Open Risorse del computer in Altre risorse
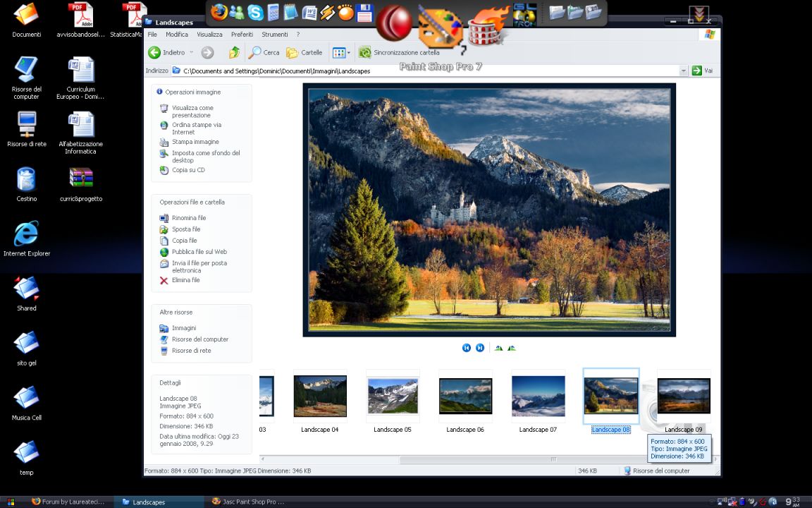Screen dimensions: 812x508 [200, 339]
